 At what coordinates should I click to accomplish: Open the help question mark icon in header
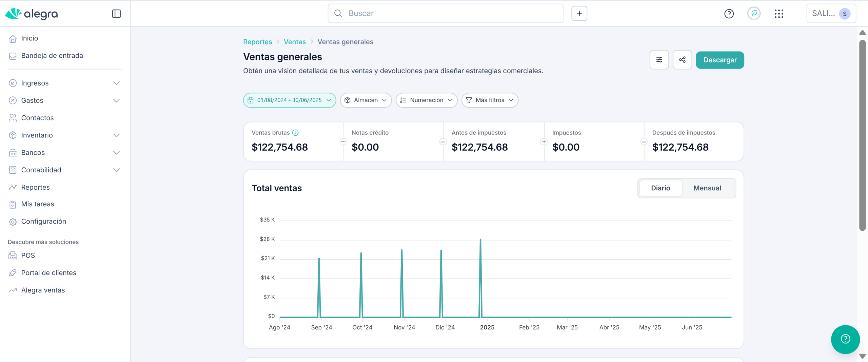pos(729,14)
